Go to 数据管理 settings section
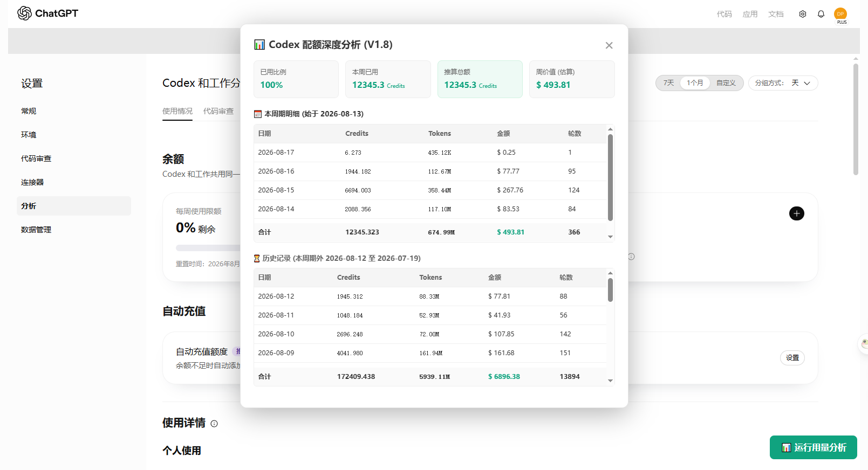 pos(74,230)
